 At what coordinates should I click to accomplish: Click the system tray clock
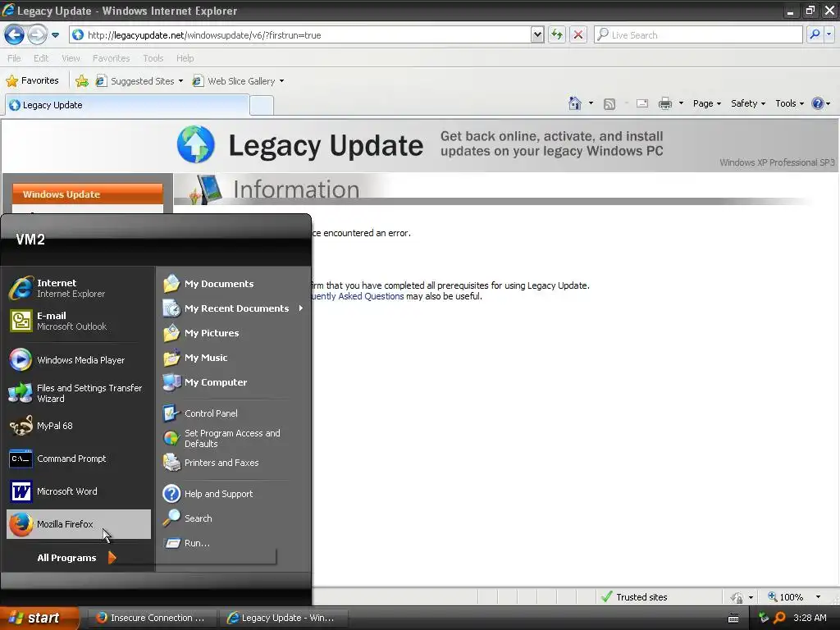(x=810, y=618)
